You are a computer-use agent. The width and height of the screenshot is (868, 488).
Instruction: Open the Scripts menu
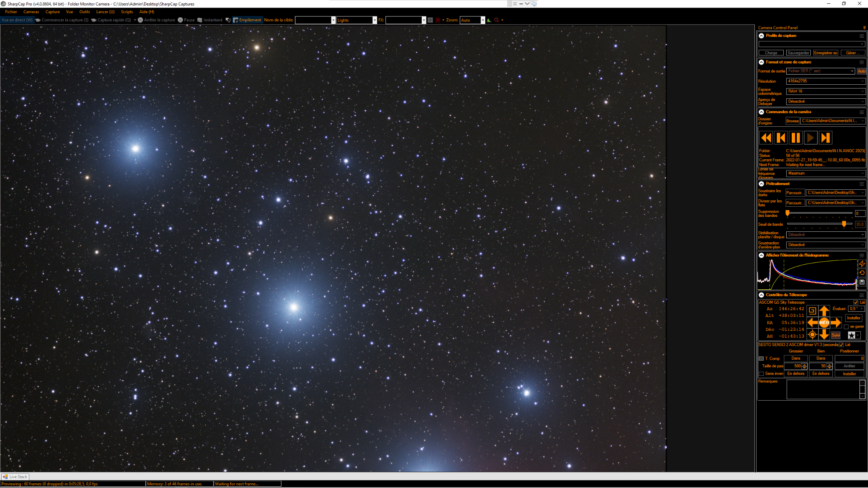[x=127, y=12]
